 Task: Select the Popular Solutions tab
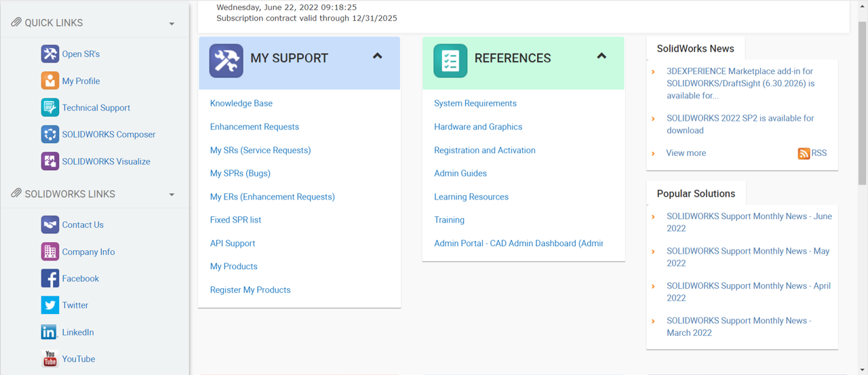pyautogui.click(x=696, y=193)
